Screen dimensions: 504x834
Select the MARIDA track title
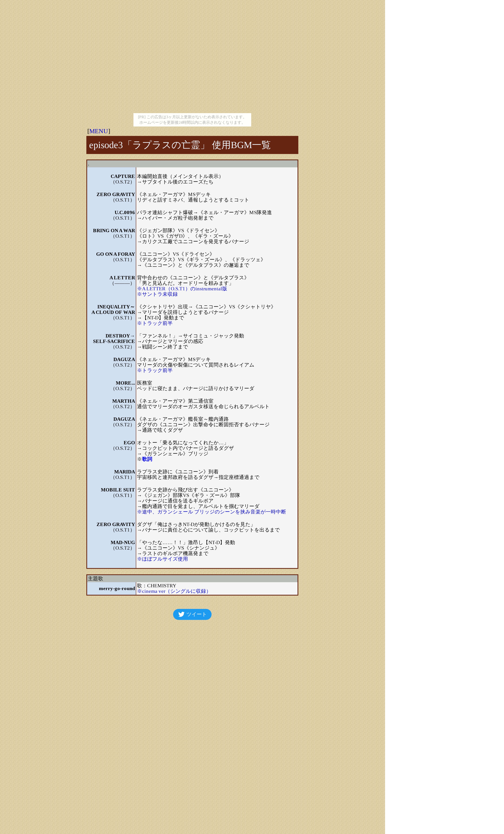point(124,472)
